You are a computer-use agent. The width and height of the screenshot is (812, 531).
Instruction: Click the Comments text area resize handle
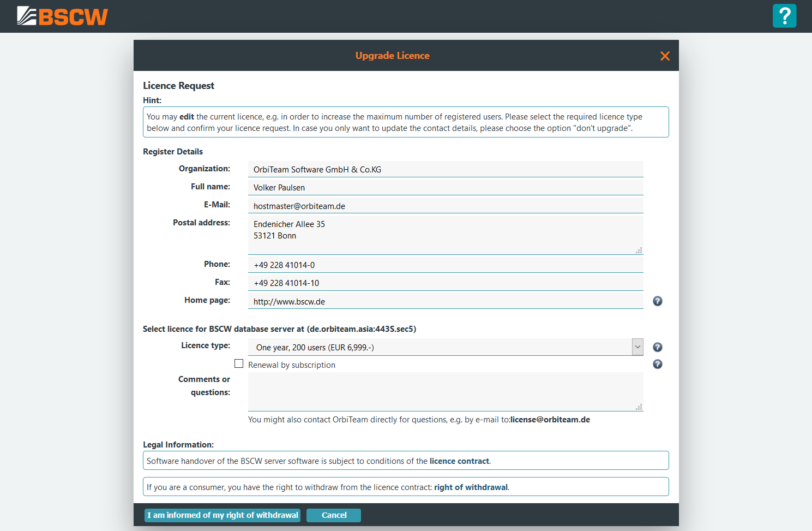[x=639, y=407]
